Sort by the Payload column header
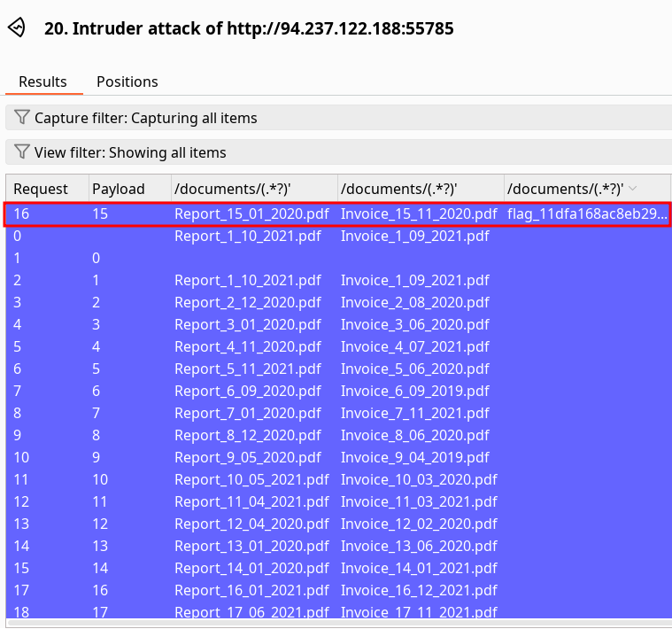 point(118,188)
